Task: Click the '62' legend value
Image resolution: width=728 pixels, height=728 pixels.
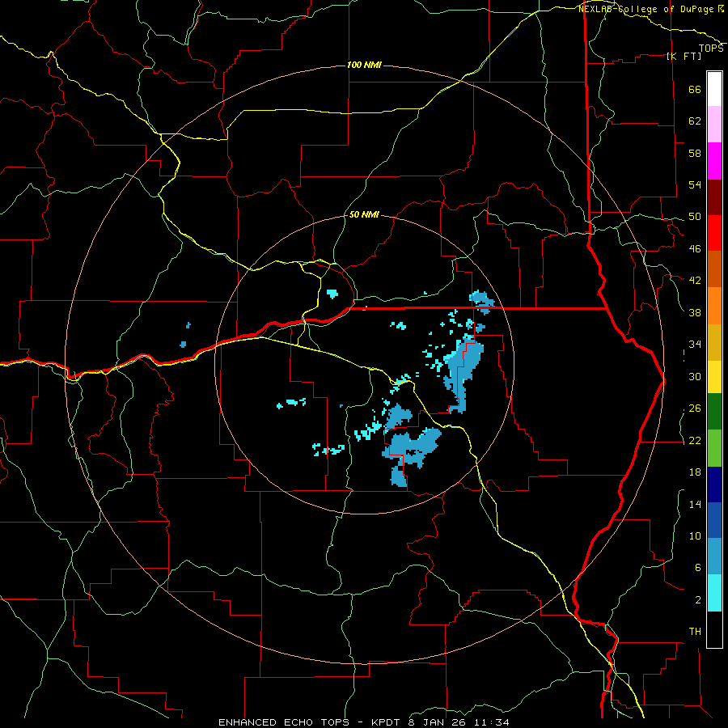Action: click(695, 121)
